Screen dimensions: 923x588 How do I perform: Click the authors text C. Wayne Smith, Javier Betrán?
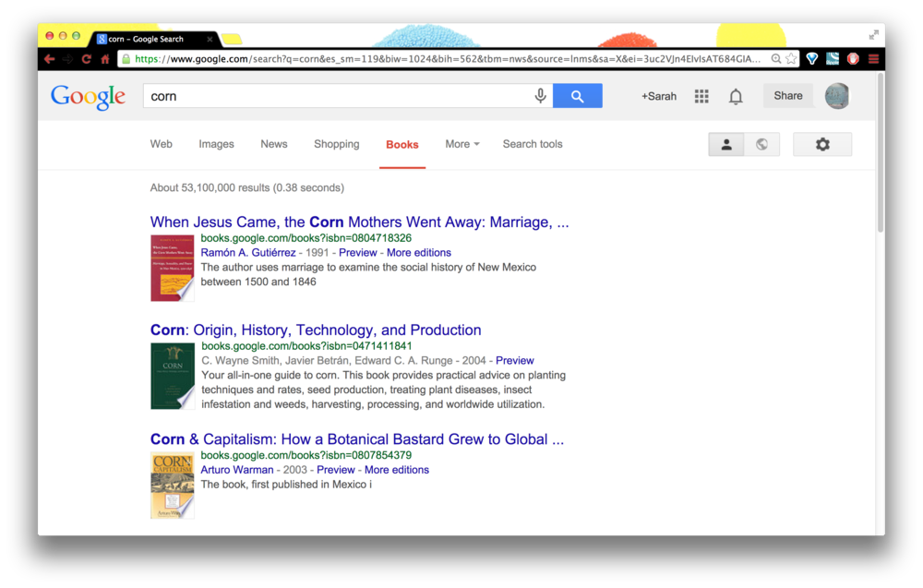coord(327,361)
